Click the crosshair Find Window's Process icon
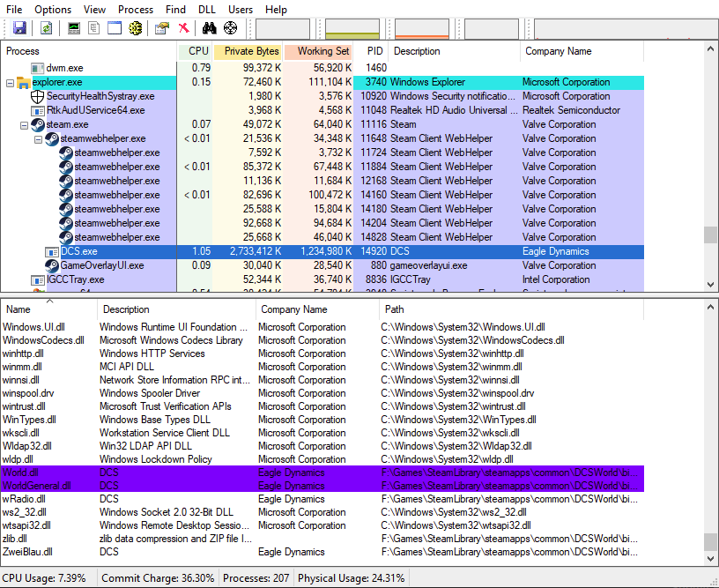 [x=230, y=28]
